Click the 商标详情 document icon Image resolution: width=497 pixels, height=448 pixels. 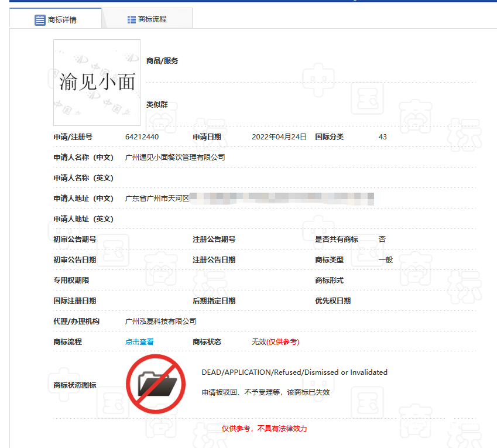[x=40, y=20]
